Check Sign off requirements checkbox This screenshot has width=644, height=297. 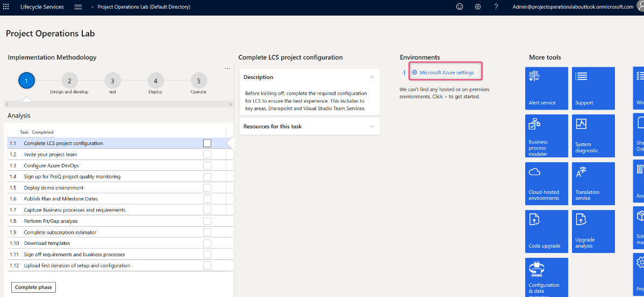tap(207, 255)
